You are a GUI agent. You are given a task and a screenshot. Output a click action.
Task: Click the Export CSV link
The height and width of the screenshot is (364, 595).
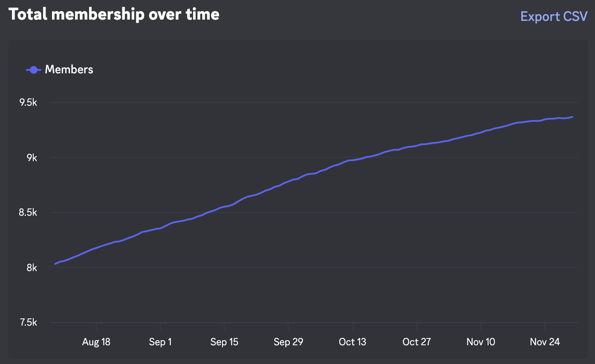click(x=554, y=17)
